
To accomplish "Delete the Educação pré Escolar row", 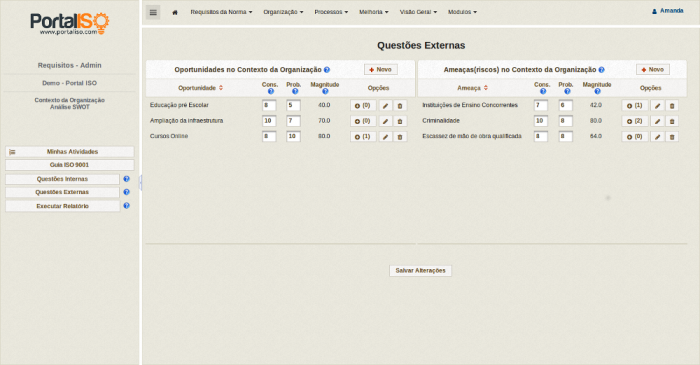I will pyautogui.click(x=400, y=106).
